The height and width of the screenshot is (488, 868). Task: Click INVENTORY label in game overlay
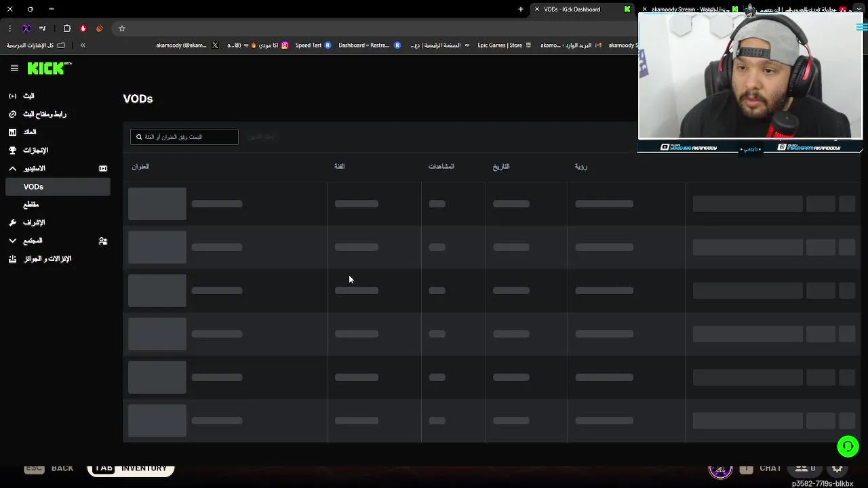tap(144, 468)
